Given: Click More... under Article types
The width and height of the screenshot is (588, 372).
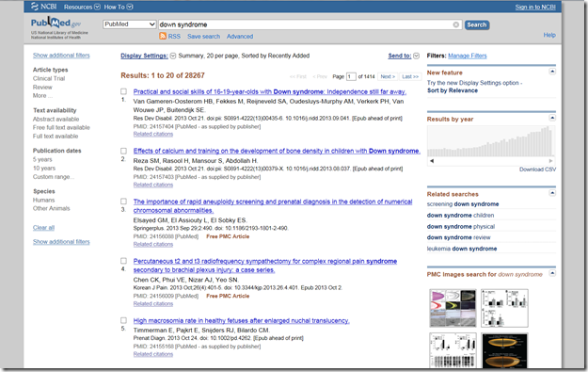Looking at the screenshot, I should pos(42,96).
